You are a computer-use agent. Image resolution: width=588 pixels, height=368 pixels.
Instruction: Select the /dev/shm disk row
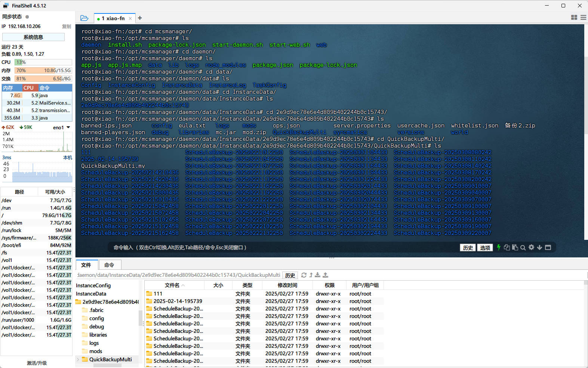point(37,223)
